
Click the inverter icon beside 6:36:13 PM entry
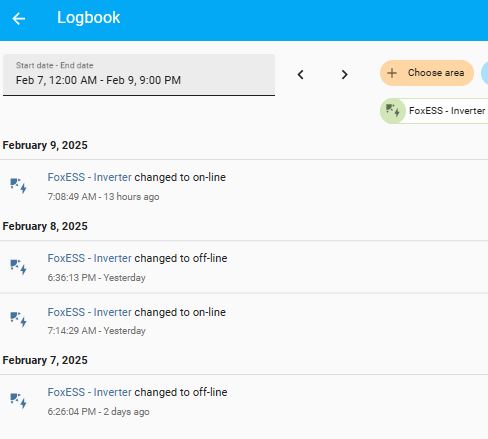tap(18, 267)
